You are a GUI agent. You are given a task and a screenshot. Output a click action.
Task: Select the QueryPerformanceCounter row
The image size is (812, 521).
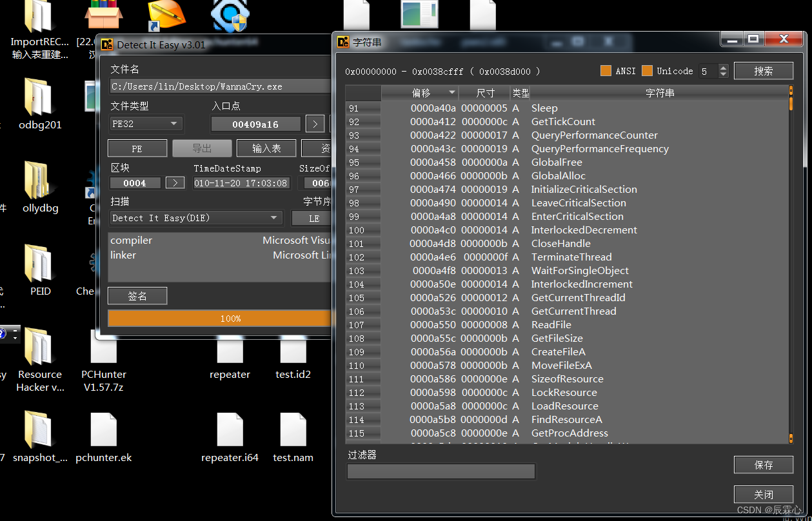coord(567,135)
